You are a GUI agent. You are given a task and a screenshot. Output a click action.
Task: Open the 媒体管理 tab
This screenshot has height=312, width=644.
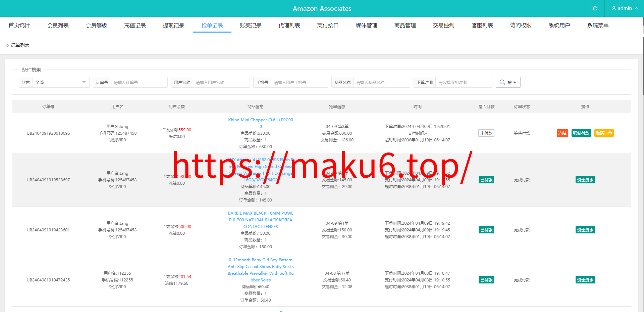[x=366, y=25]
